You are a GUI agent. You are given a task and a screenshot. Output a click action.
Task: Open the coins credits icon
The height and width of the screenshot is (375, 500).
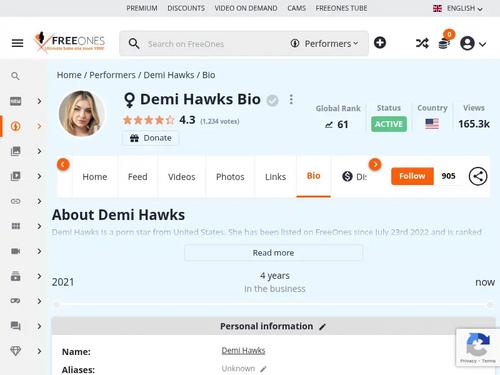[444, 43]
